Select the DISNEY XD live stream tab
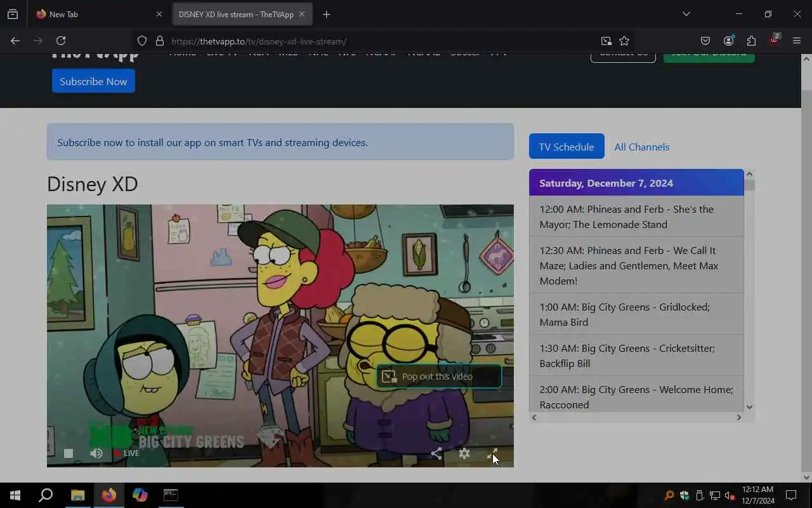 pos(242,14)
